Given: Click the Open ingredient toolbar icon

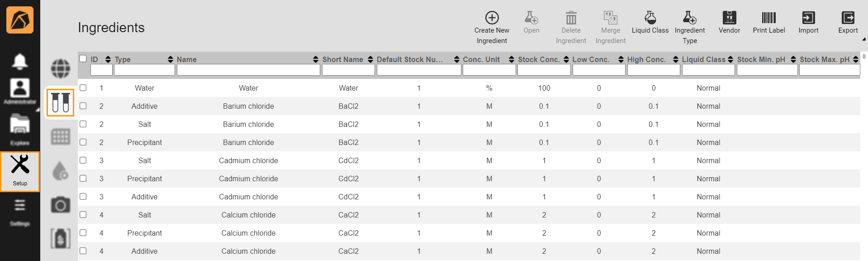Looking at the screenshot, I should (531, 18).
